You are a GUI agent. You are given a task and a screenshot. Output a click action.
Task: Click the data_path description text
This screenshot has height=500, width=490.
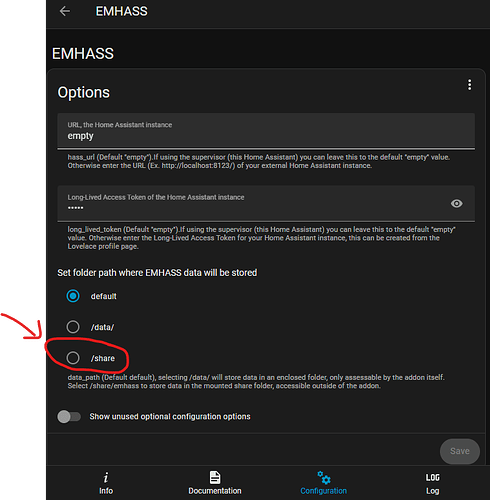(256, 382)
